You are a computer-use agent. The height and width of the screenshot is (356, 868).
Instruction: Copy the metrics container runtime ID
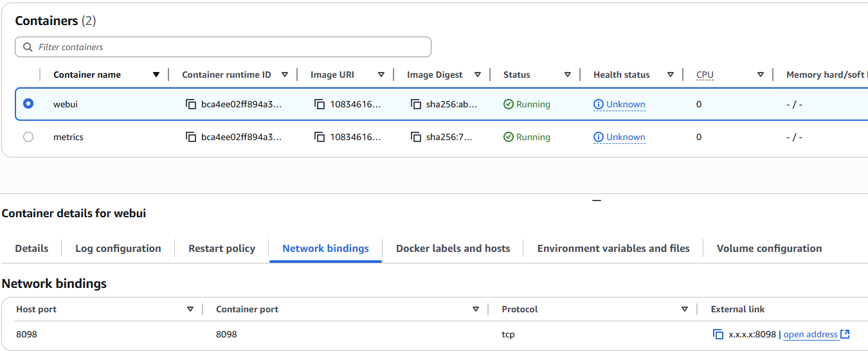pos(190,137)
